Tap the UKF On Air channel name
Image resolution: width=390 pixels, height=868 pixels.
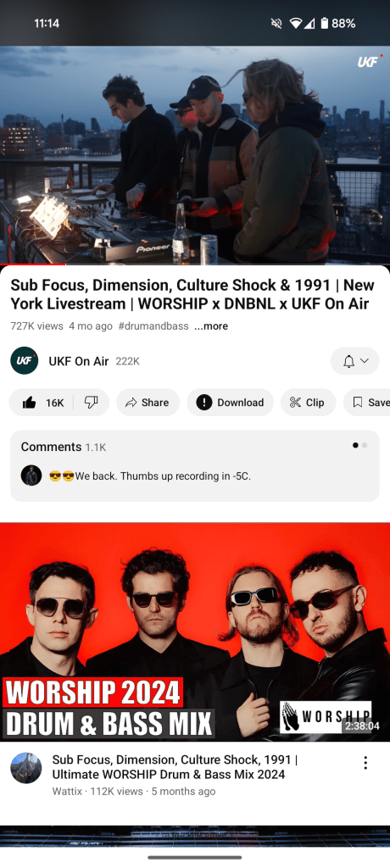pos(79,361)
